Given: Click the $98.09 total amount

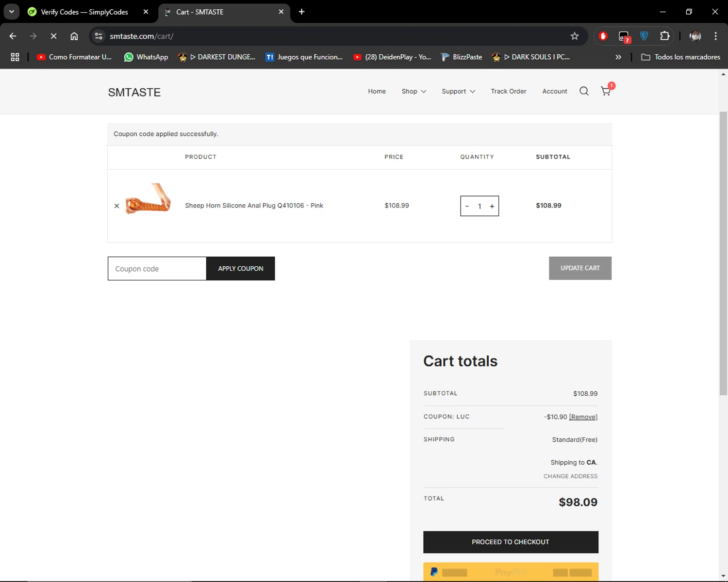Looking at the screenshot, I should coord(578,502).
